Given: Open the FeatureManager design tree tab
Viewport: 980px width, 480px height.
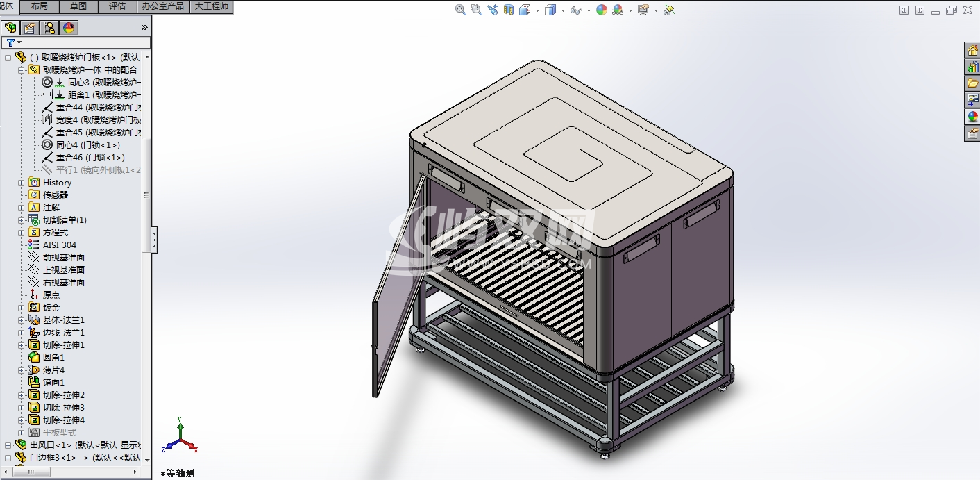Looking at the screenshot, I should tap(10, 28).
